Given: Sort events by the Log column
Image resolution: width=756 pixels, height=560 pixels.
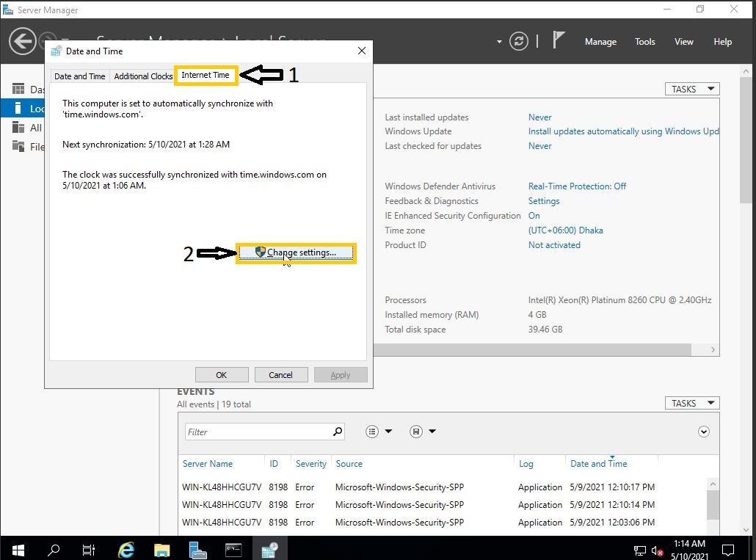Looking at the screenshot, I should point(526,464).
